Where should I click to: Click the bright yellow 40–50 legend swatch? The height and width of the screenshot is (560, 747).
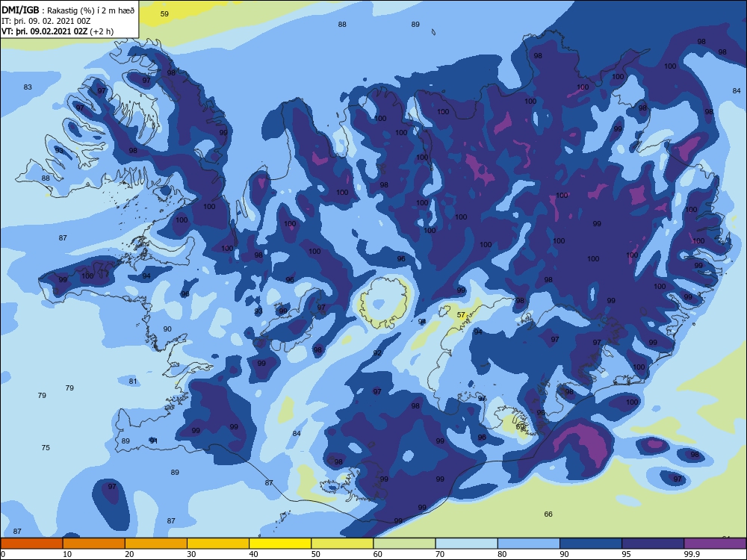(x=280, y=544)
